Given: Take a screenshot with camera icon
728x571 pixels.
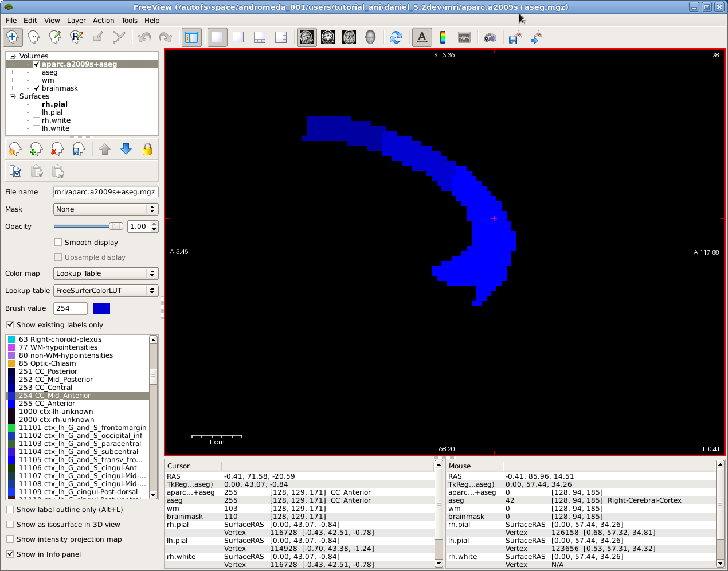Looking at the screenshot, I should click(x=490, y=37).
